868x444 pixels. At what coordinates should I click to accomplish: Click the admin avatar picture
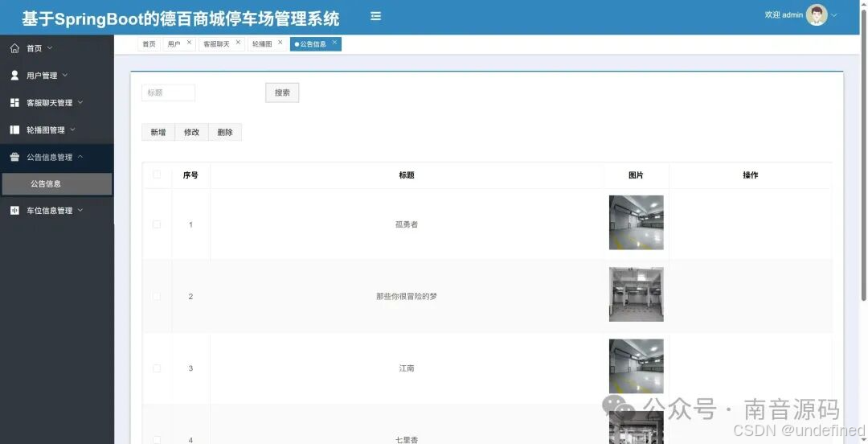(x=817, y=15)
